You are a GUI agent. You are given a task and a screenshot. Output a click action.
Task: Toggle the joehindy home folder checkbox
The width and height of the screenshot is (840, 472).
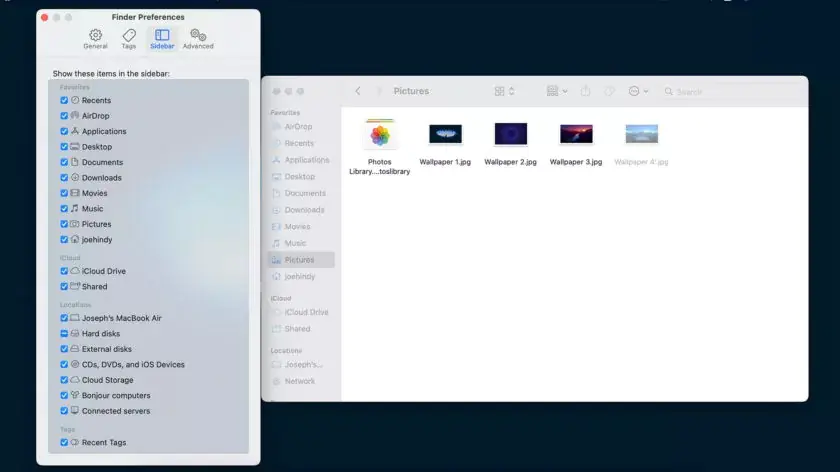64,240
